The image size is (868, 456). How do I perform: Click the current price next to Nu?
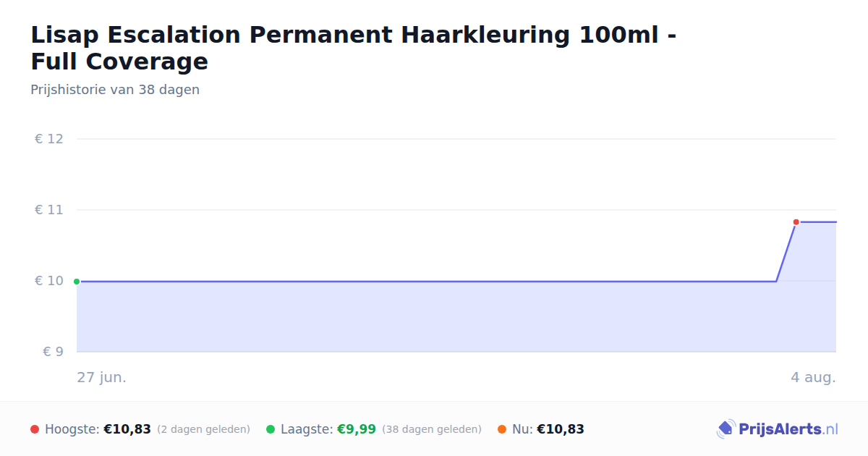[x=561, y=429]
